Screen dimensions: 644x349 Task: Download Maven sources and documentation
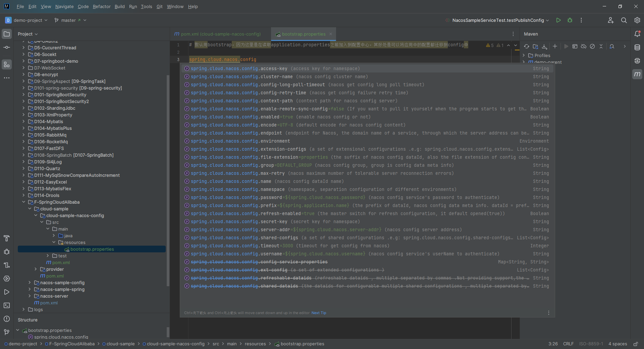[x=544, y=46]
